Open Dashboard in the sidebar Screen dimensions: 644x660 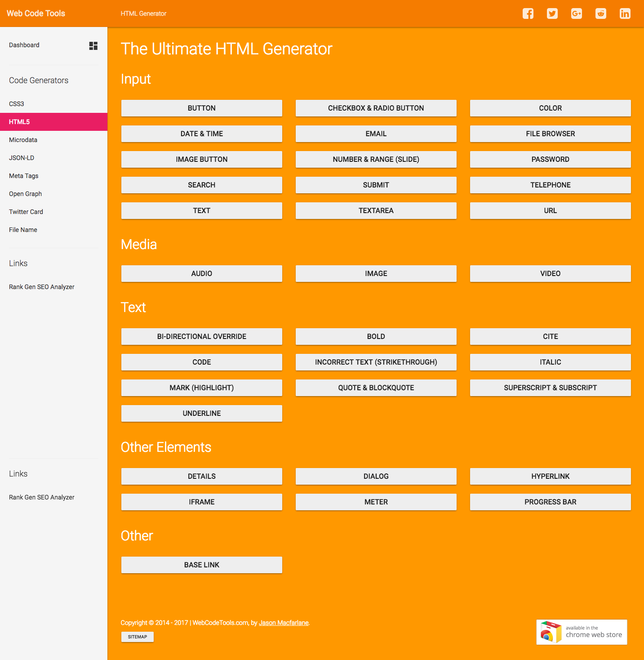click(24, 45)
